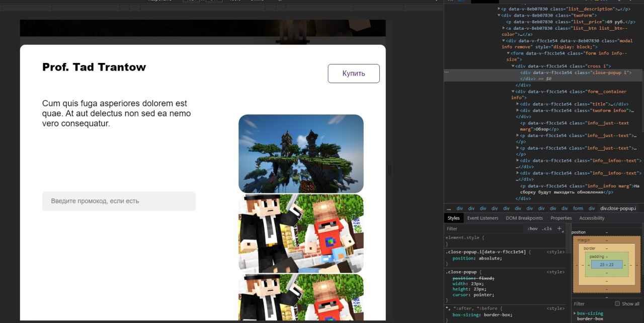
Task: Open the DOM Breakpoints tab
Action: (524, 218)
